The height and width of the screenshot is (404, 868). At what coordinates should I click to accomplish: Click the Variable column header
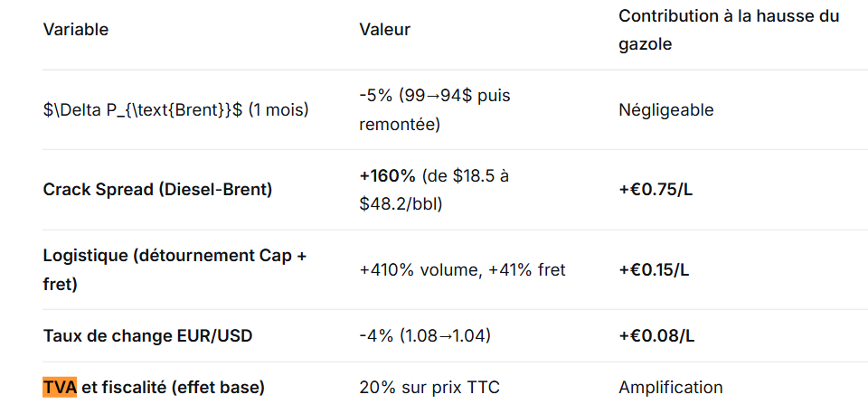(x=76, y=30)
